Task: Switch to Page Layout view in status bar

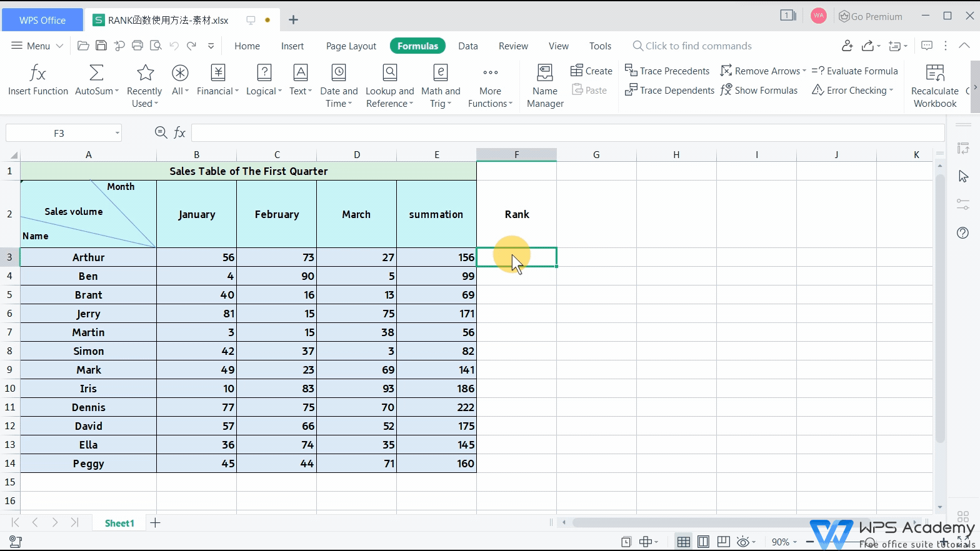Action: coord(703,542)
